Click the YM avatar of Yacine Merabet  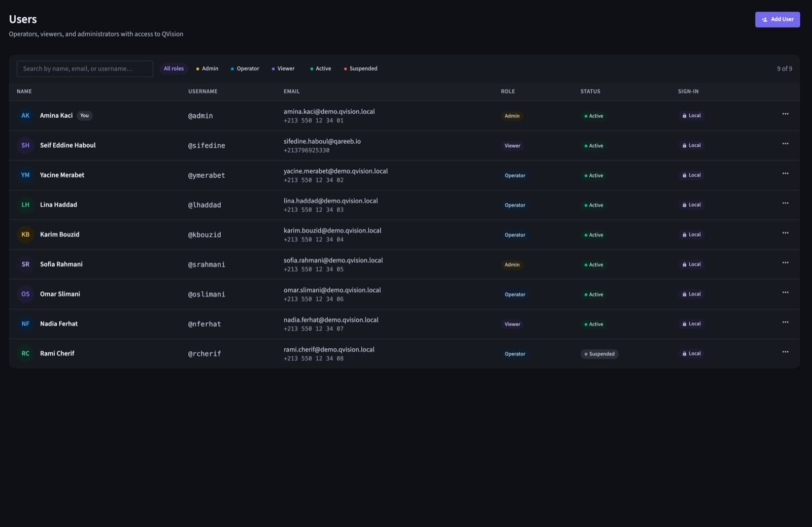25,175
